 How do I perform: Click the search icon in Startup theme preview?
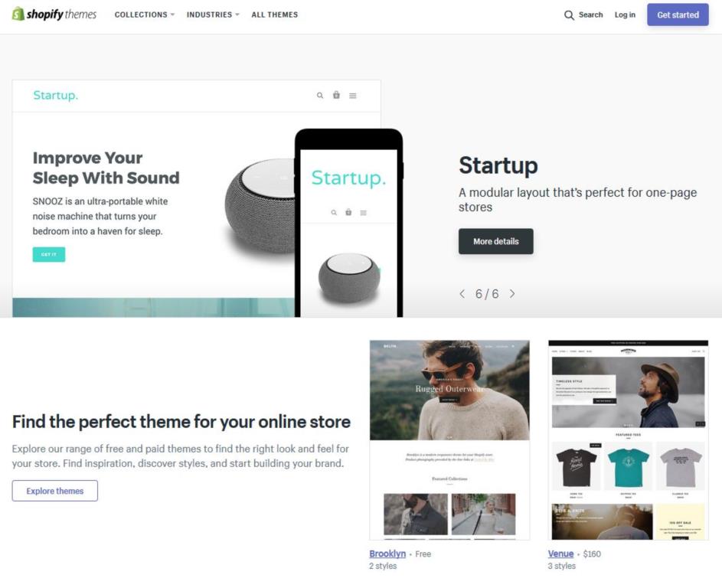point(319,95)
